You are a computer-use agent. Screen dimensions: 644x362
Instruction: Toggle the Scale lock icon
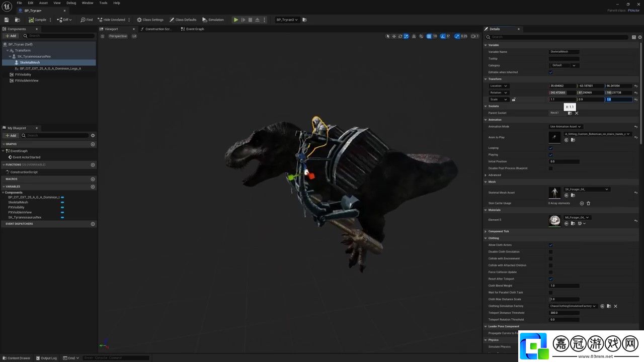[x=514, y=100]
